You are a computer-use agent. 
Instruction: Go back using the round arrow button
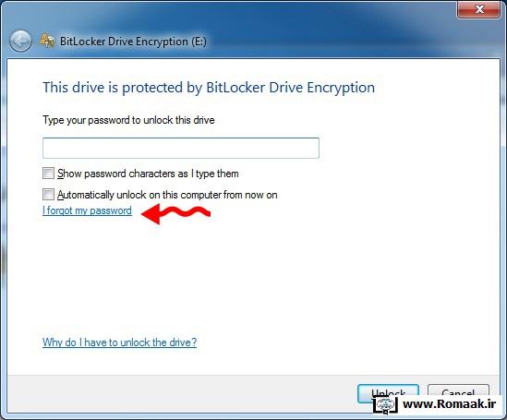tap(20, 42)
